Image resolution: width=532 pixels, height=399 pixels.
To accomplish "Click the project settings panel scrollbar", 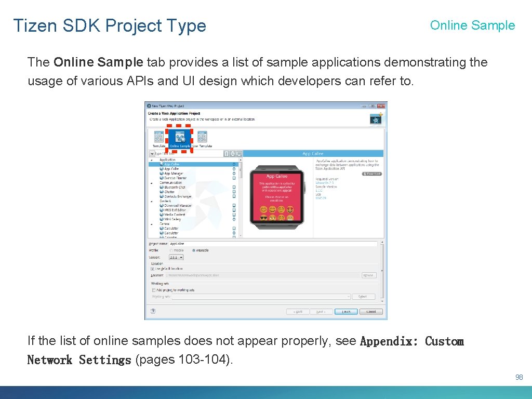I will [382, 272].
